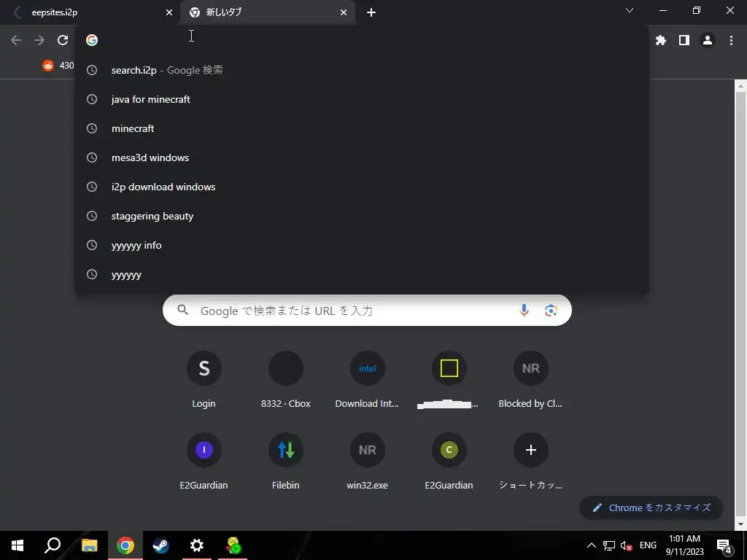747x560 pixels.
Task: Click the Reddit bookmark icon
Action: click(x=48, y=65)
